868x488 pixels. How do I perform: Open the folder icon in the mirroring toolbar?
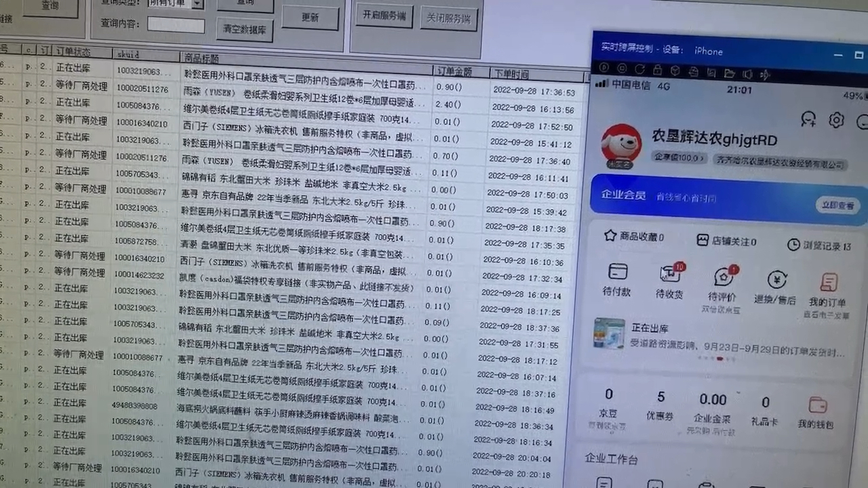[x=730, y=73]
